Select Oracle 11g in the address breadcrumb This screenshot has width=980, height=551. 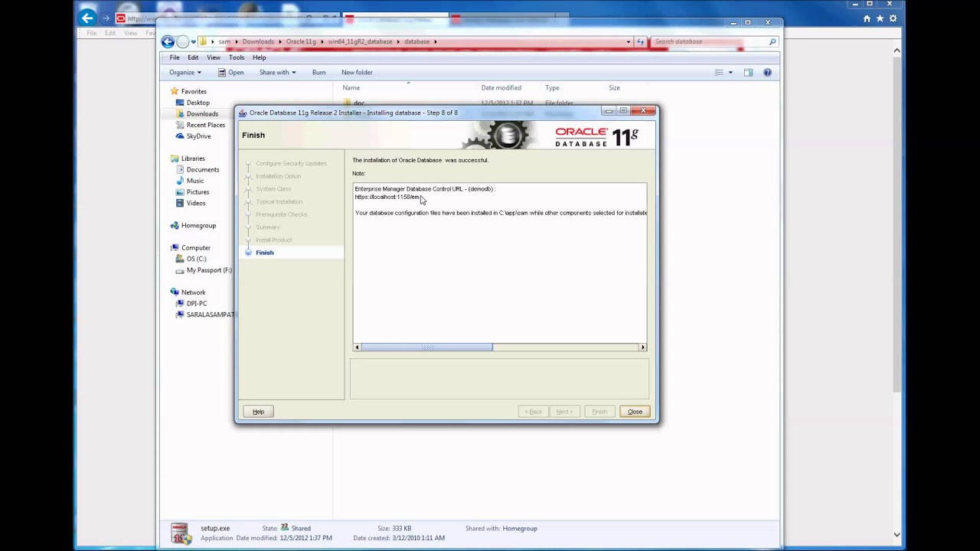click(x=301, y=42)
